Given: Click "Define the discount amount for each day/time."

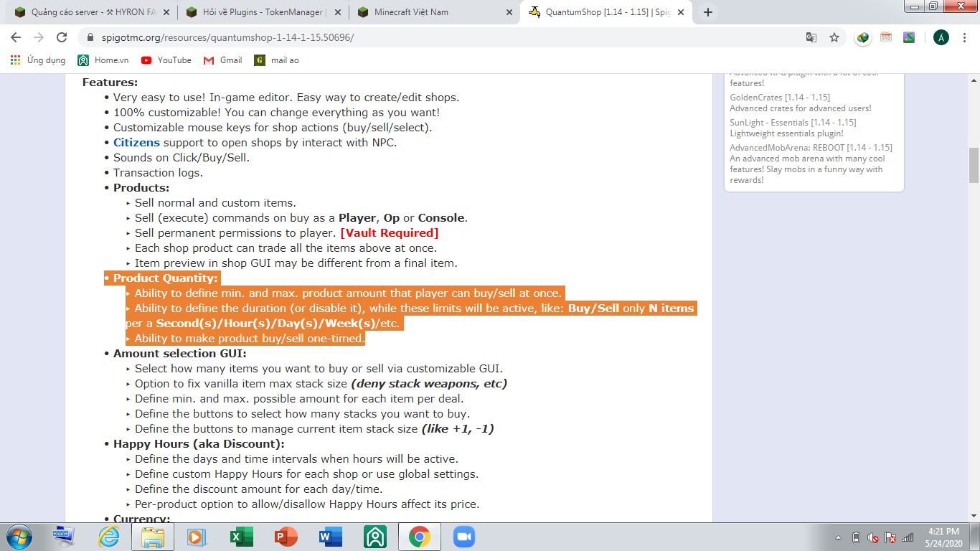Looking at the screenshot, I should [x=258, y=489].
